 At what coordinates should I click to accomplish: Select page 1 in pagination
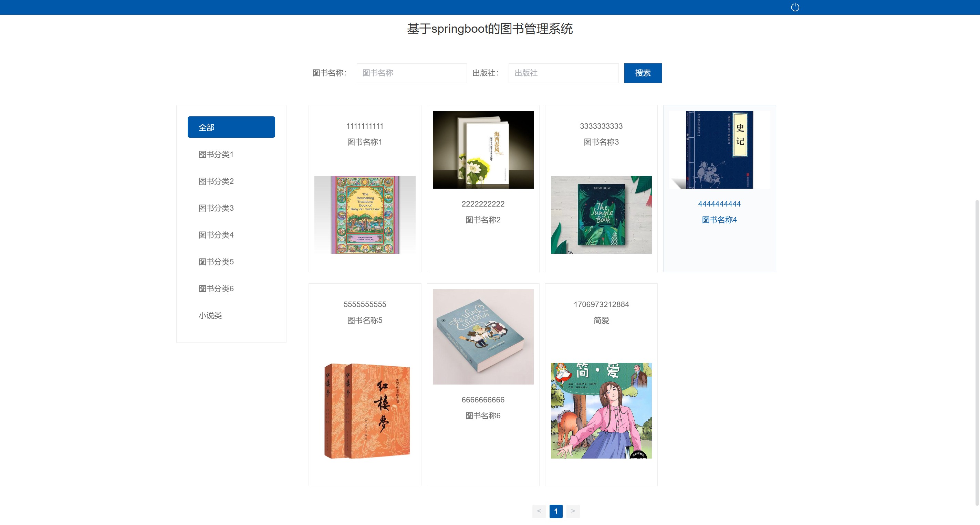pyautogui.click(x=556, y=511)
